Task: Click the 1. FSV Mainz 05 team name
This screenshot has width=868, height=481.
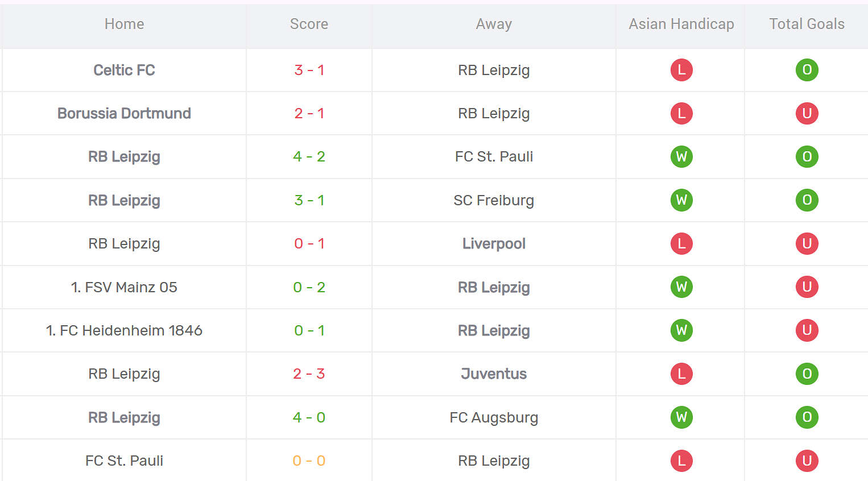Action: tap(124, 287)
